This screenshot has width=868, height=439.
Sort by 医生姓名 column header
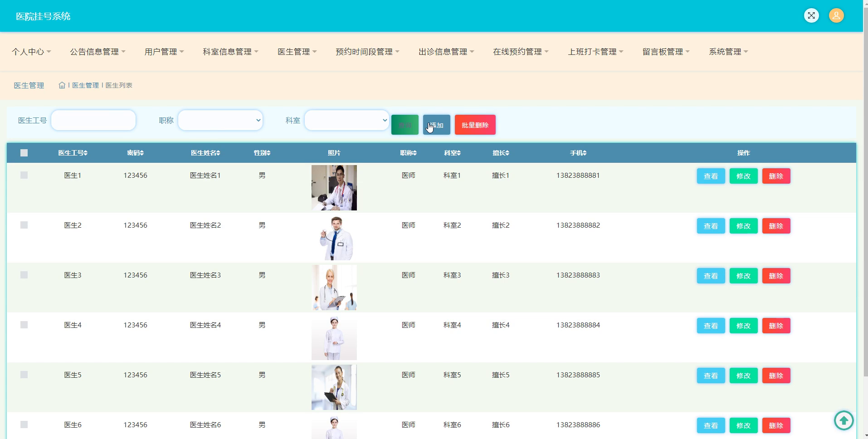click(205, 153)
